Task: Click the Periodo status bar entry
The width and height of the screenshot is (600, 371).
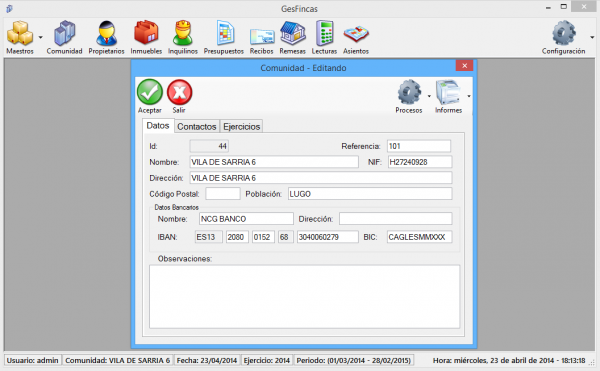Action: pyautogui.click(x=354, y=360)
